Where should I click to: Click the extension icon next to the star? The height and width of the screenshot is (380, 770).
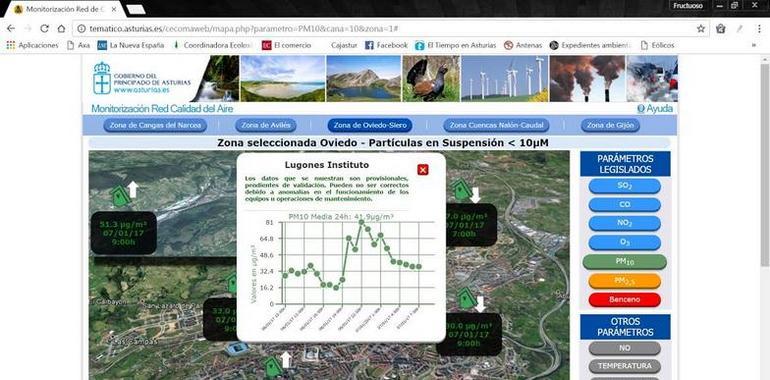720,29
